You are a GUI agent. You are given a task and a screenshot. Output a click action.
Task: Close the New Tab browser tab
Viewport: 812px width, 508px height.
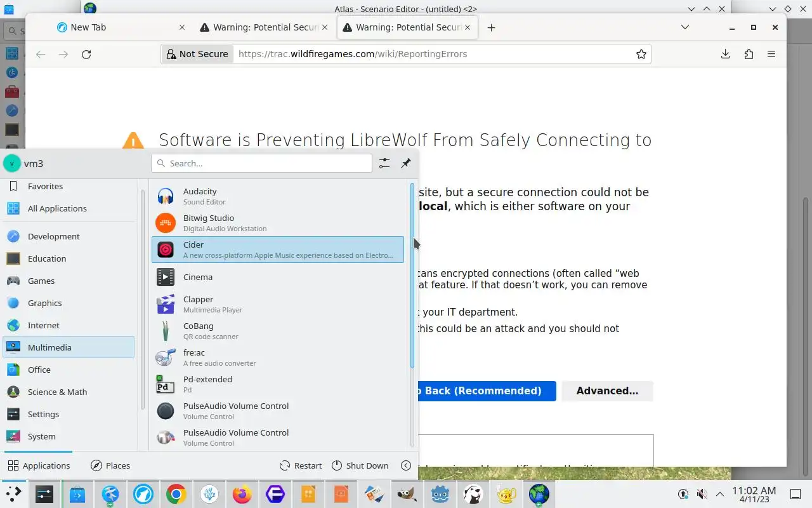[182, 27]
